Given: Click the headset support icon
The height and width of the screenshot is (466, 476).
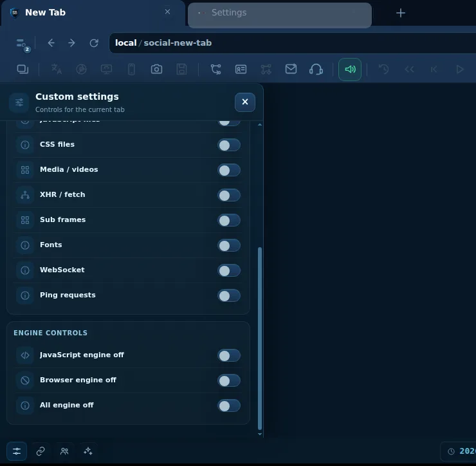Looking at the screenshot, I should tap(316, 70).
